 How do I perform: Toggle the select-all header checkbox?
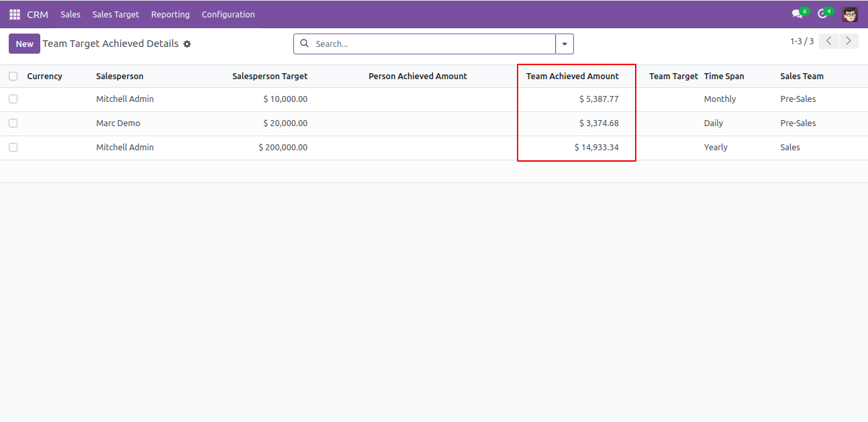[13, 76]
